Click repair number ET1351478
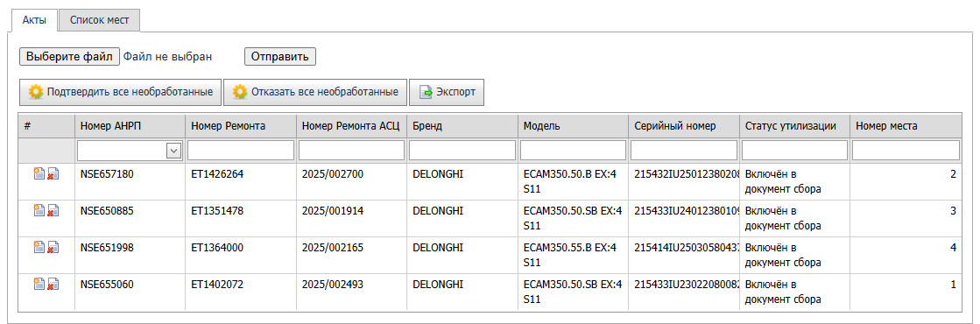 click(x=217, y=211)
